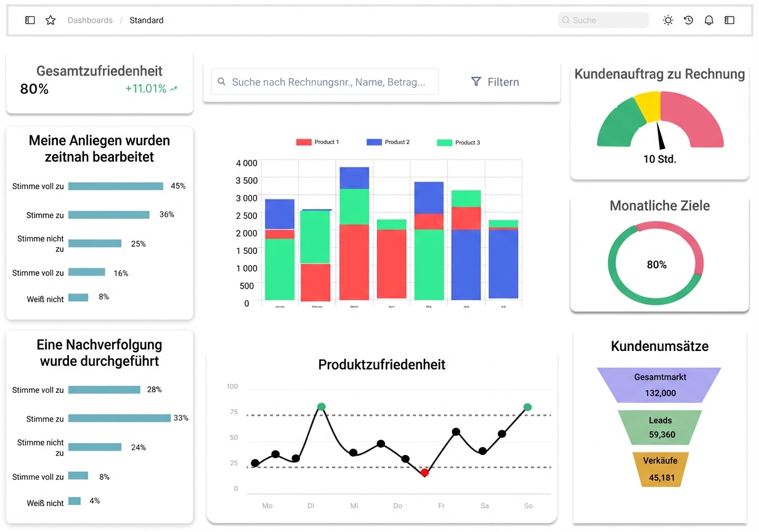Click the red low point on satisfaction chart

424,472
